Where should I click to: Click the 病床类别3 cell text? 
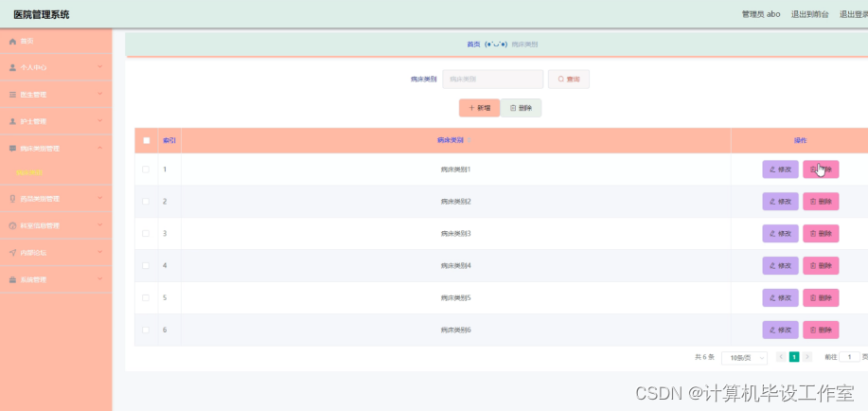click(455, 234)
